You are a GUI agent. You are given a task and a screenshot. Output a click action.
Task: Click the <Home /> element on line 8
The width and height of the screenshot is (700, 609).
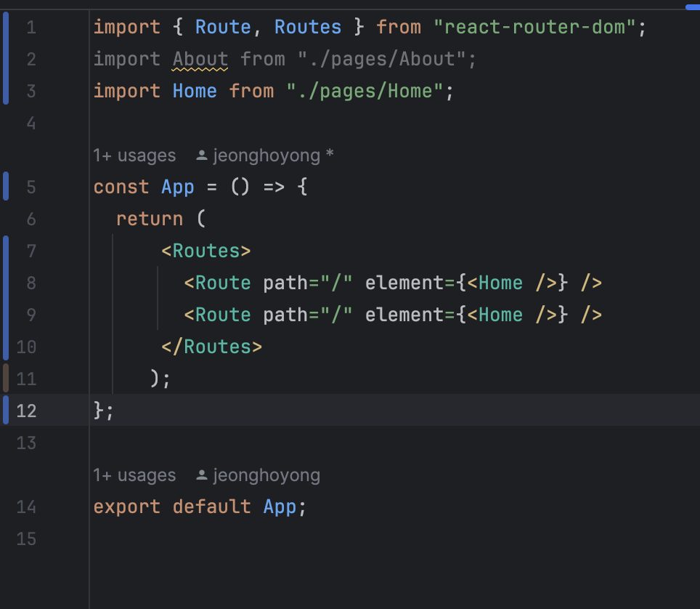tap(512, 283)
